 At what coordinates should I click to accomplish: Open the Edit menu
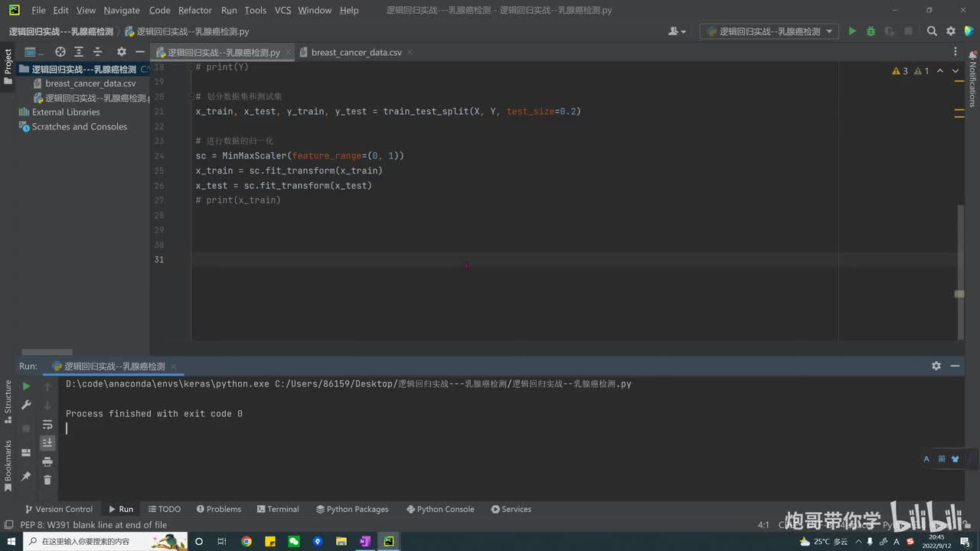(61, 10)
